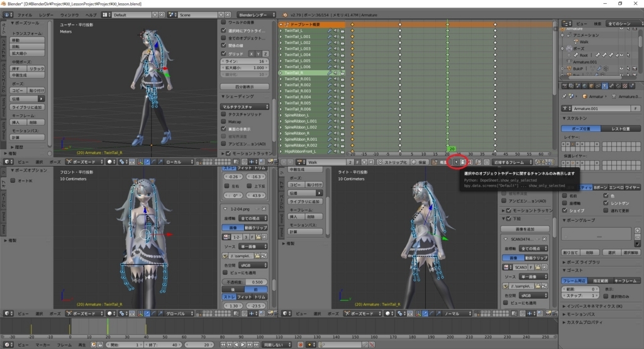644x349 pixels.
Task: Open the Blenderレンダー engine dropdown
Action: [x=257, y=15]
